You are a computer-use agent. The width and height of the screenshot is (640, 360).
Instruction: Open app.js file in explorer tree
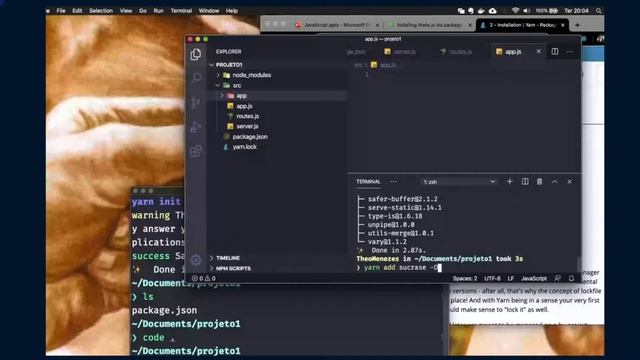coord(244,106)
